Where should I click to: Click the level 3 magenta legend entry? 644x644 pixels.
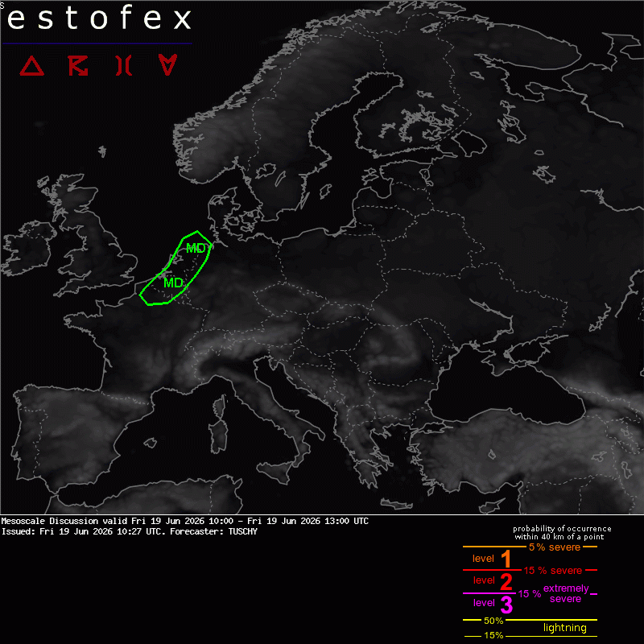(x=493, y=603)
